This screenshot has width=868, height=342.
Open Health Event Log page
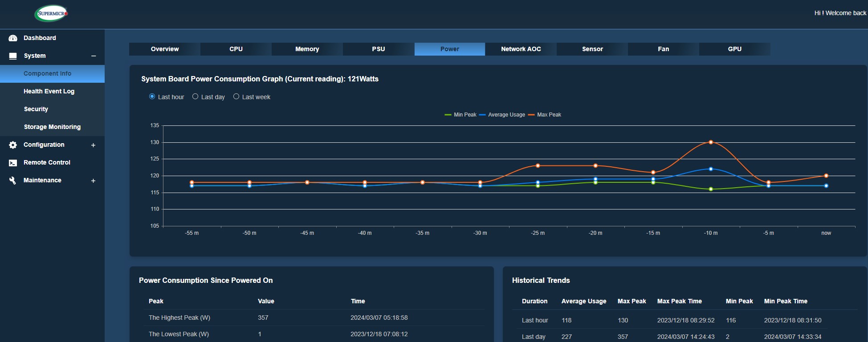coord(49,91)
